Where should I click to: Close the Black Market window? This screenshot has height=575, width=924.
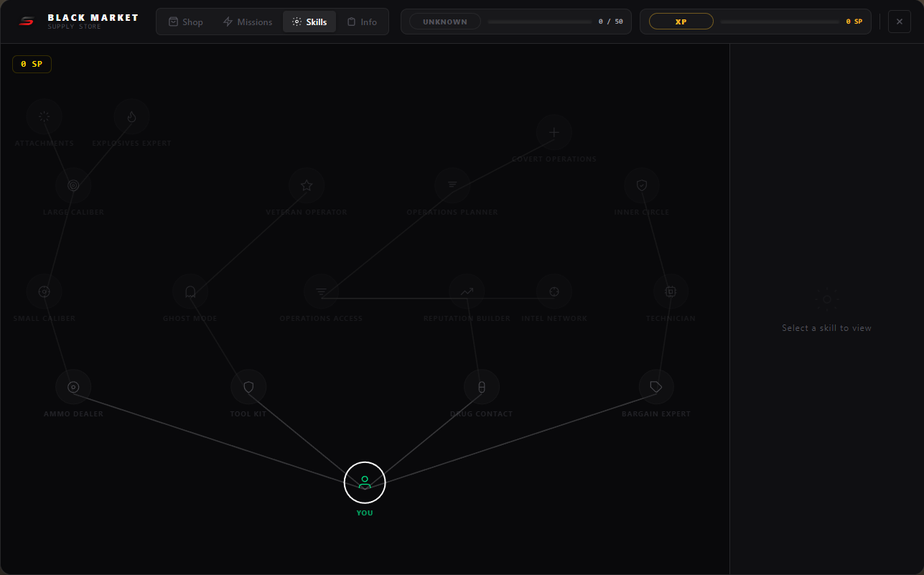coord(900,22)
